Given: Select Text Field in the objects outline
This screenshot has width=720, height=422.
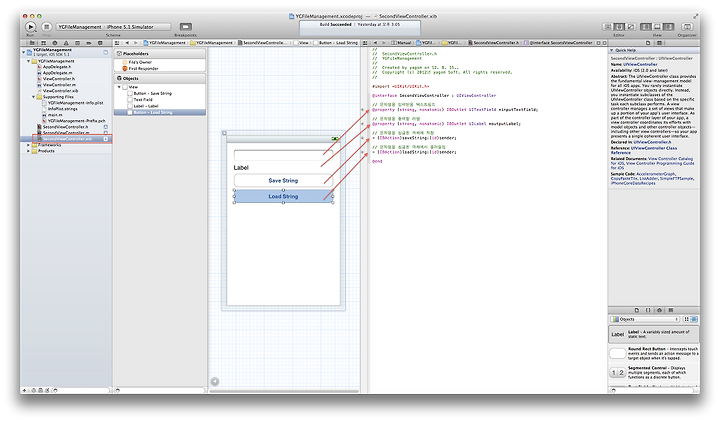Looking at the screenshot, I should [142, 100].
